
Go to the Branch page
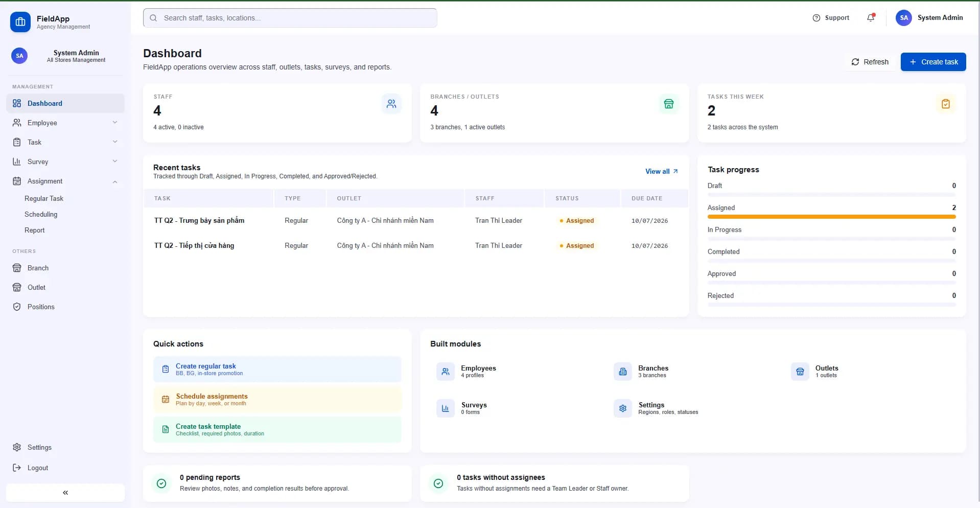[x=65, y=268]
